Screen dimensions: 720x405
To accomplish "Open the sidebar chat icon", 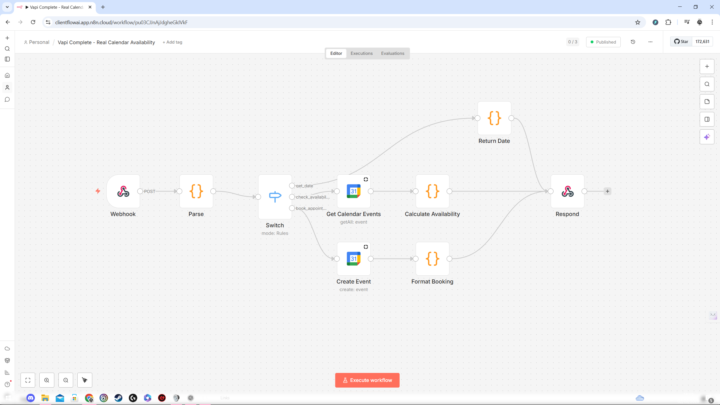I will coord(7,99).
